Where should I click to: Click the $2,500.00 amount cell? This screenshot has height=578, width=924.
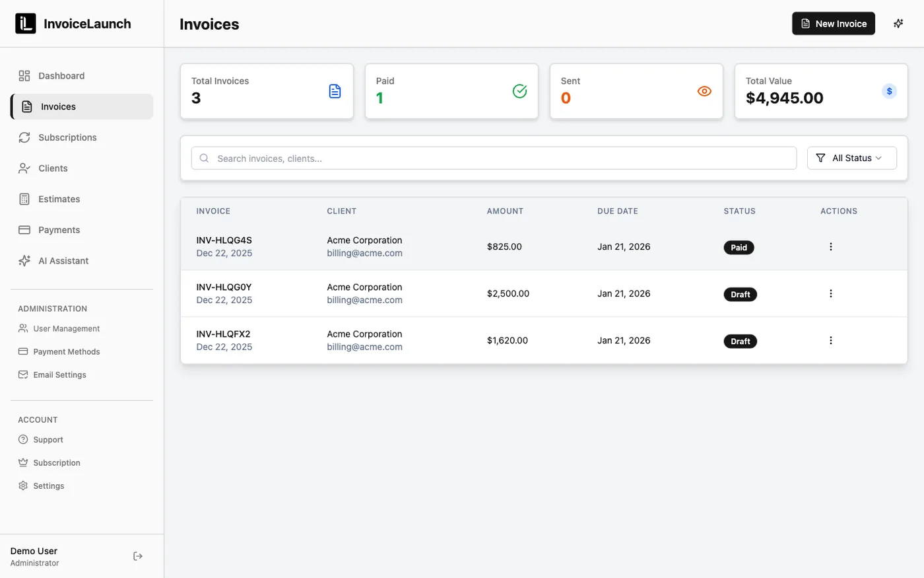508,293
